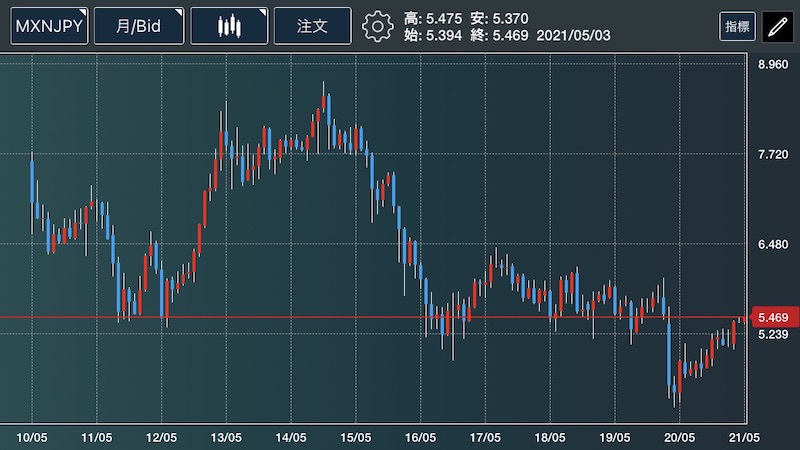Click the 安: 5.370 low value

[499, 19]
